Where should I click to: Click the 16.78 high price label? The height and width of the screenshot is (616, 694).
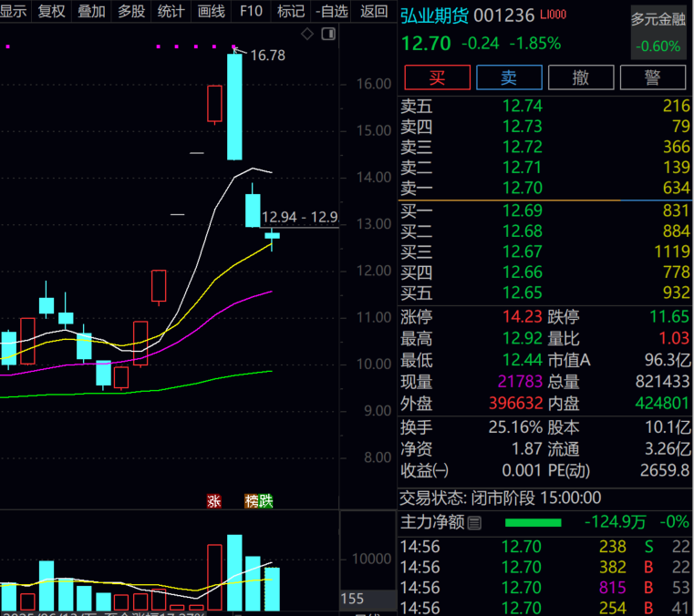(268, 56)
